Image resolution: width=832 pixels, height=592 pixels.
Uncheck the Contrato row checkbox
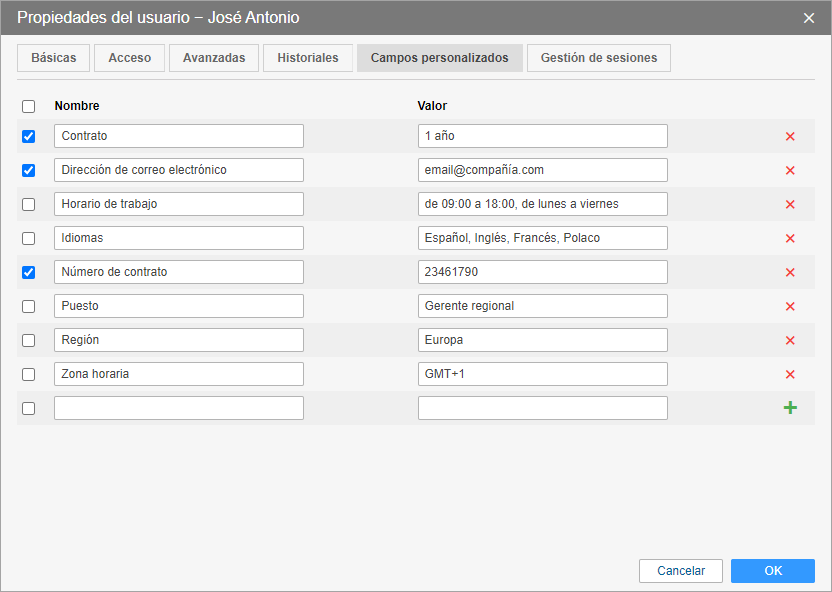coord(28,136)
